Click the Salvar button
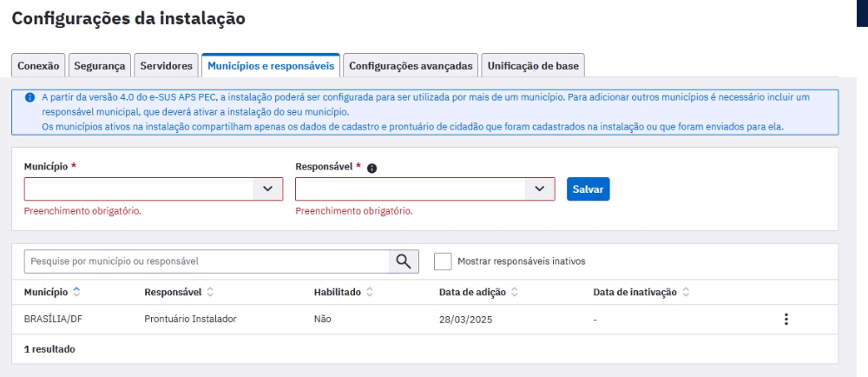The width and height of the screenshot is (868, 377). (x=588, y=188)
